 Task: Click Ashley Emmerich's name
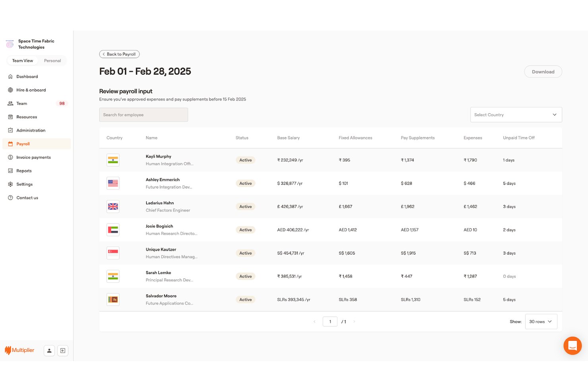(162, 180)
